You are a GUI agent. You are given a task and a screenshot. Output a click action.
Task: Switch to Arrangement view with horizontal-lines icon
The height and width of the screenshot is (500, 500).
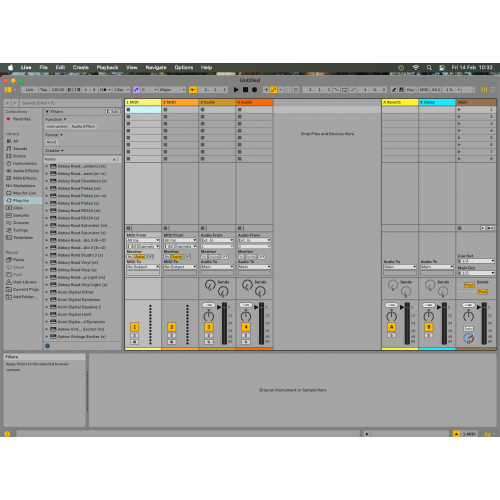493,90
